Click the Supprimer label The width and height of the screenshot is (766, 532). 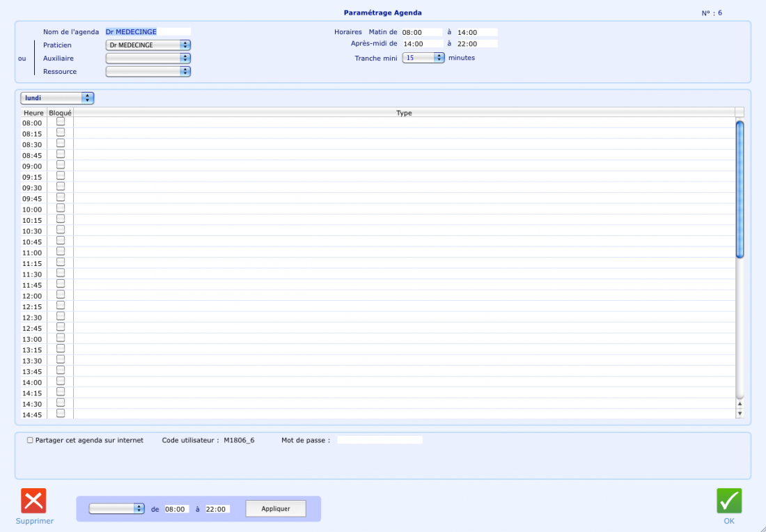[x=35, y=522]
